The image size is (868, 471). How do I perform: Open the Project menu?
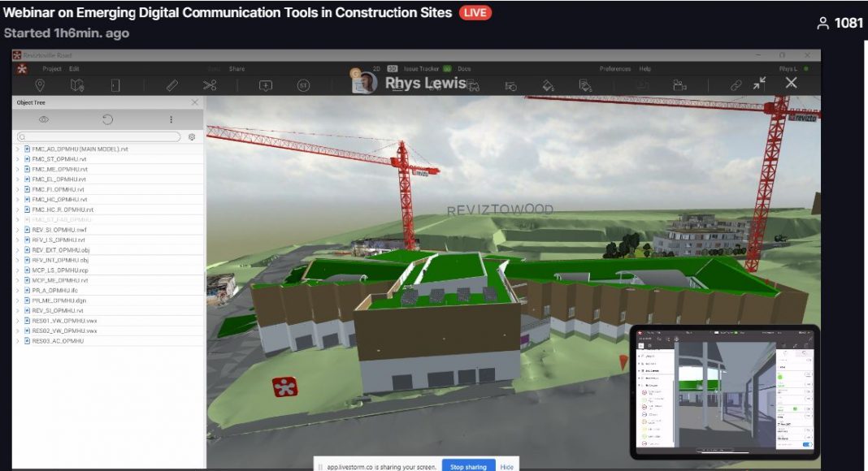click(x=52, y=69)
